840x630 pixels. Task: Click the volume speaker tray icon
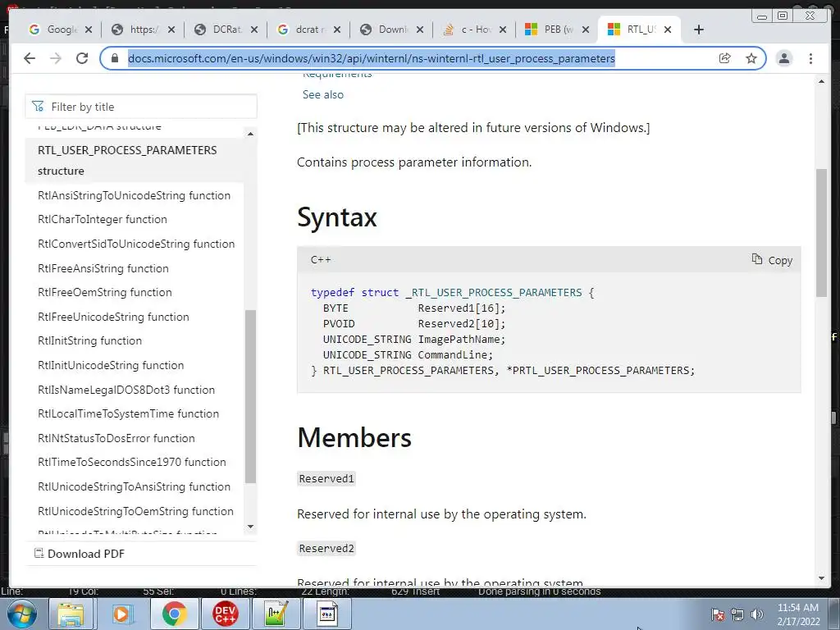coord(757,614)
